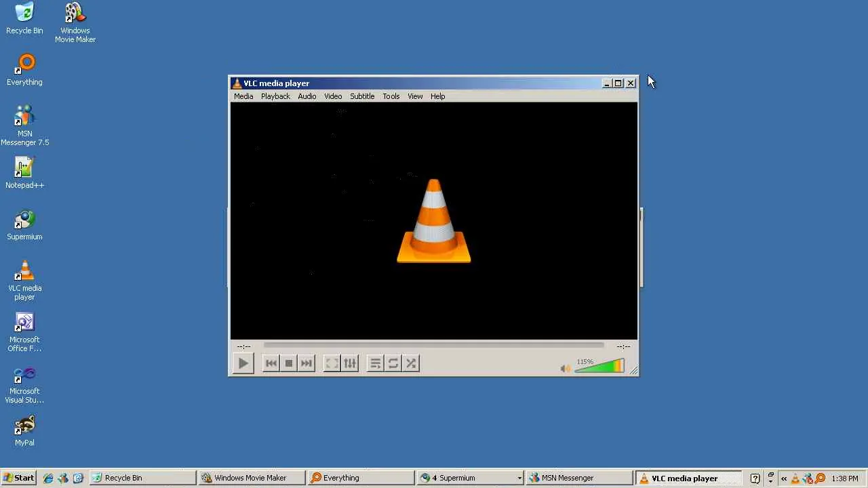The height and width of the screenshot is (488, 868).
Task: Click the help question mark tray icon
Action: pyautogui.click(x=755, y=479)
